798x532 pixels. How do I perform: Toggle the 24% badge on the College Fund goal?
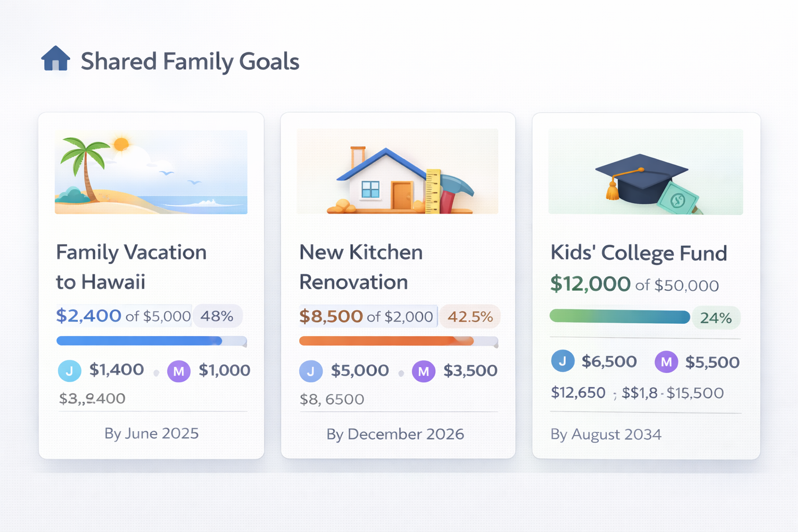716,317
